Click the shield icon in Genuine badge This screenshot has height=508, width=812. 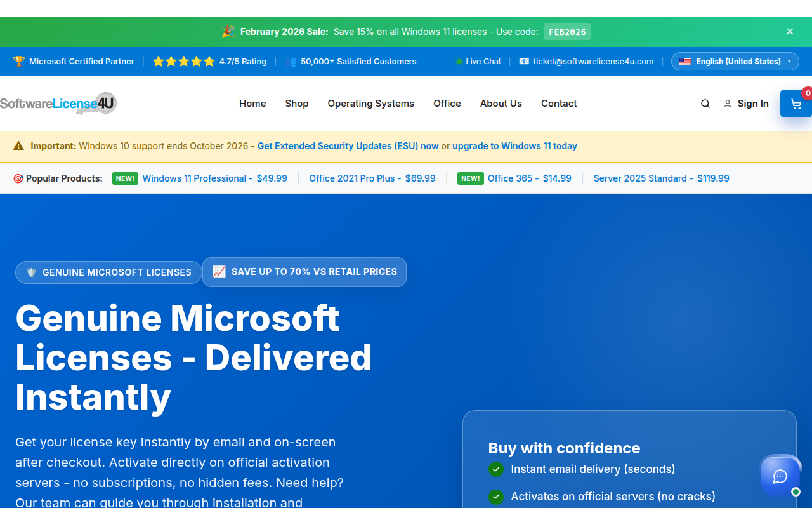point(32,272)
